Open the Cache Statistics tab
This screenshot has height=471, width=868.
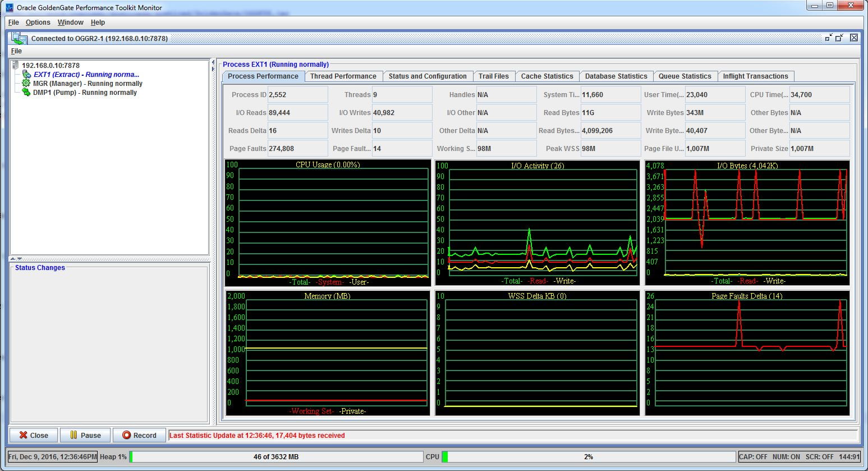tap(547, 76)
